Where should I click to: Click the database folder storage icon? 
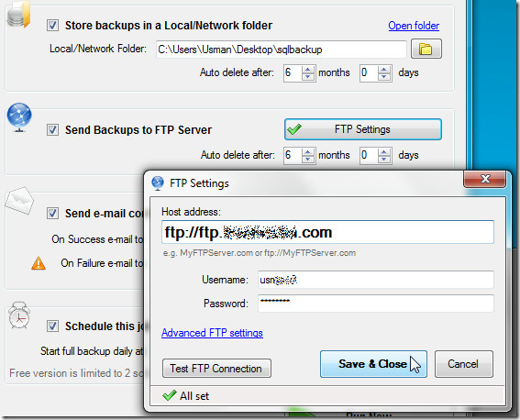[x=18, y=14]
